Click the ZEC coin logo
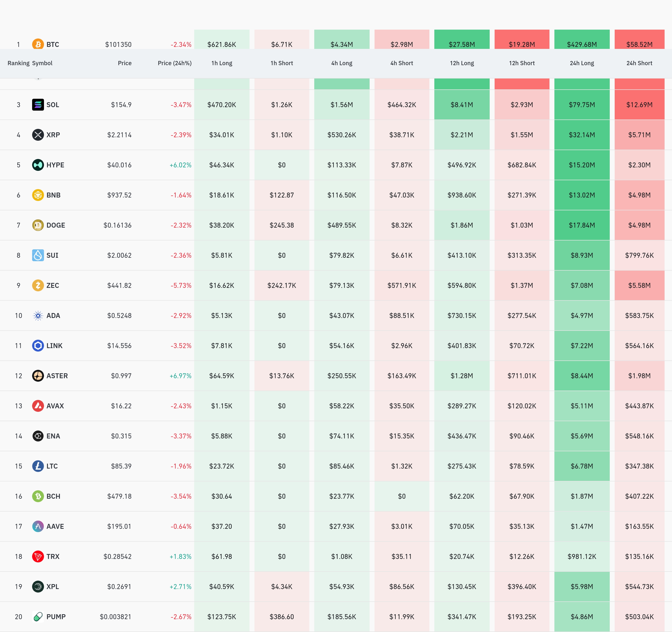 [x=38, y=285]
